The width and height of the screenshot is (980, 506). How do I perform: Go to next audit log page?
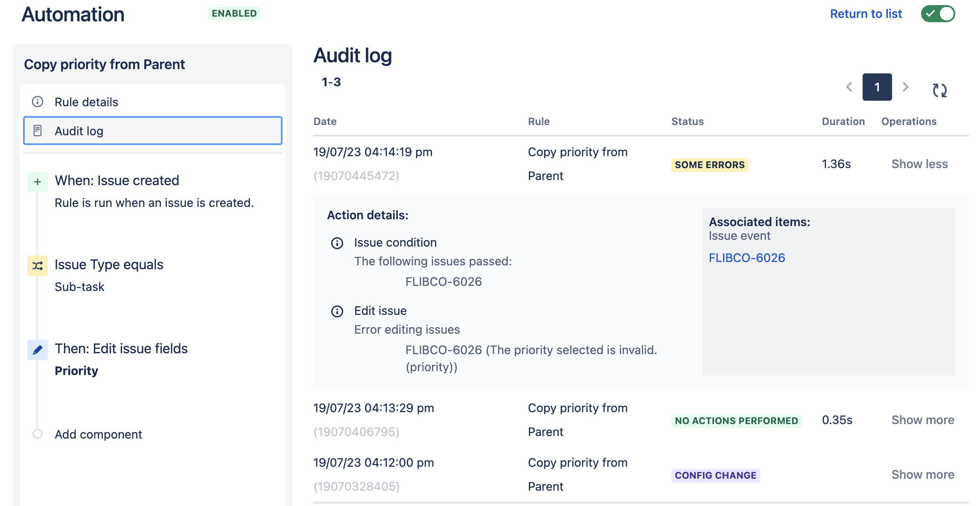[x=905, y=87]
